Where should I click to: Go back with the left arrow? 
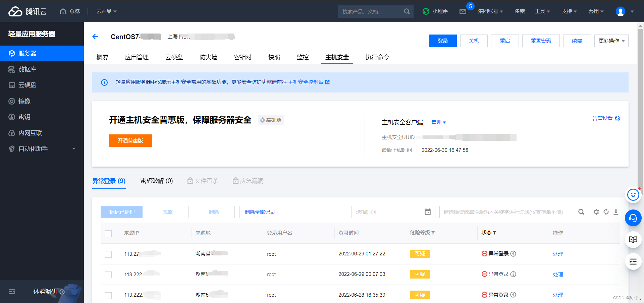(x=95, y=37)
